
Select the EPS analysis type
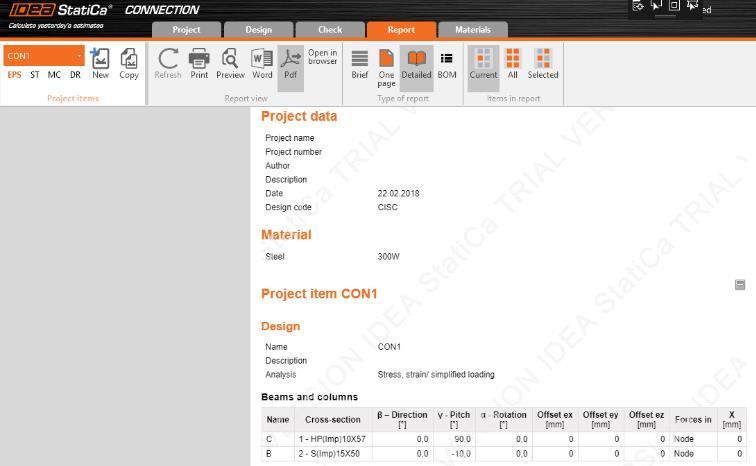tap(14, 75)
